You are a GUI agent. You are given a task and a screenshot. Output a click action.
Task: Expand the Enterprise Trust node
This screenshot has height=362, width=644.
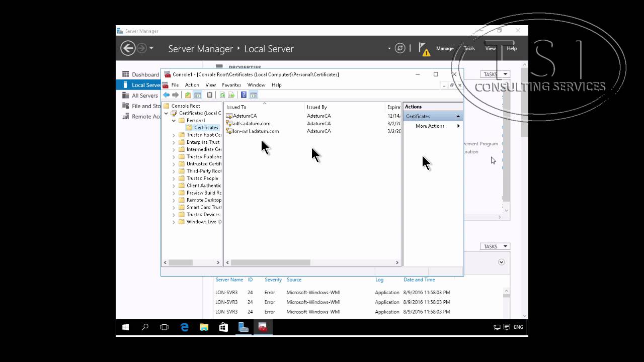click(x=174, y=142)
